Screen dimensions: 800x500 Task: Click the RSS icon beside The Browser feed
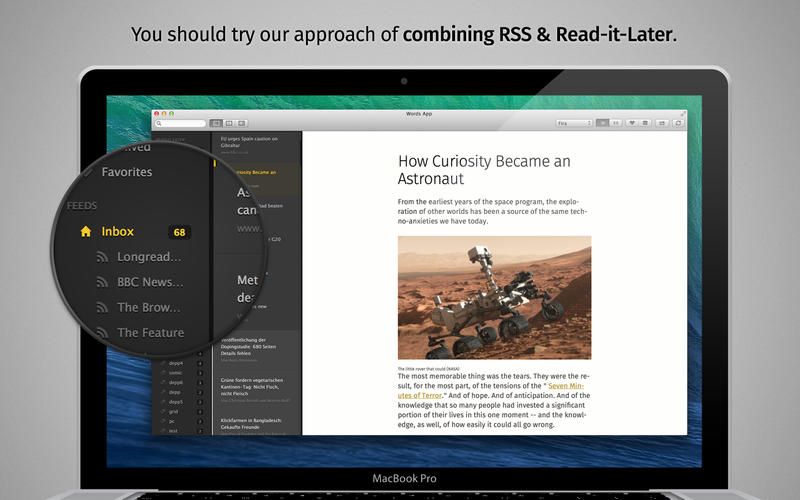(x=101, y=308)
